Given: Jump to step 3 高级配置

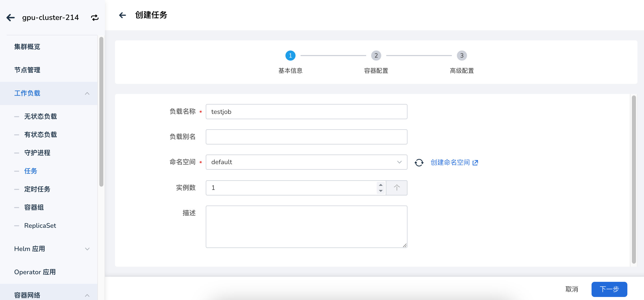Looking at the screenshot, I should (462, 56).
